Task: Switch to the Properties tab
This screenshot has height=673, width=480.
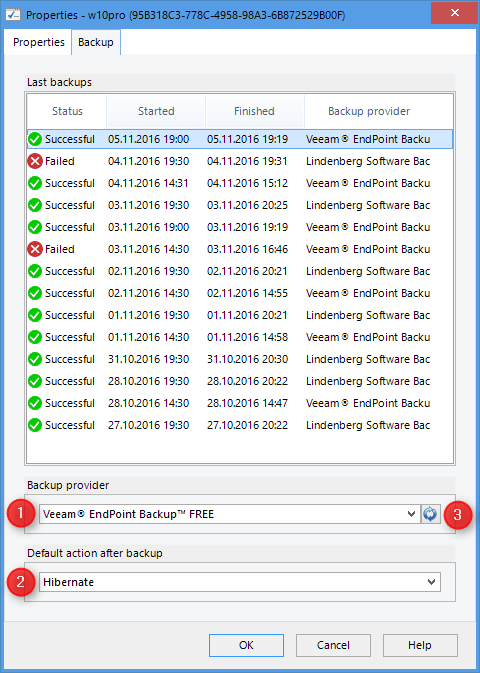Action: pyautogui.click(x=39, y=42)
